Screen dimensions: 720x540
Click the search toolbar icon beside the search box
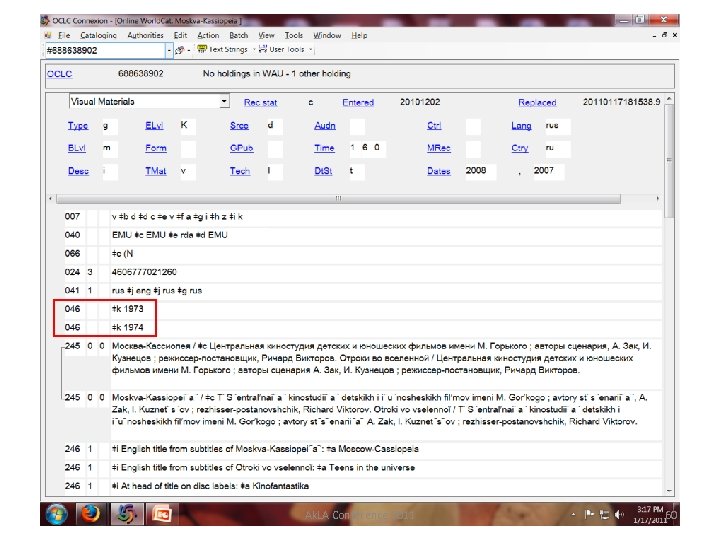pyautogui.click(x=180, y=50)
